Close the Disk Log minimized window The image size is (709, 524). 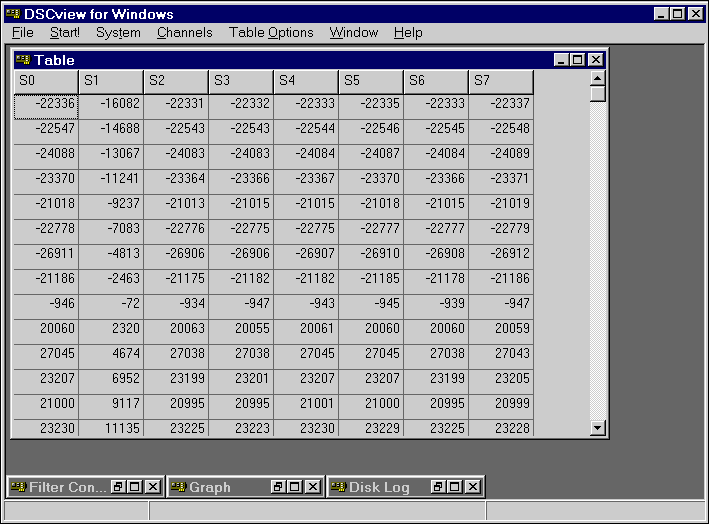point(473,487)
